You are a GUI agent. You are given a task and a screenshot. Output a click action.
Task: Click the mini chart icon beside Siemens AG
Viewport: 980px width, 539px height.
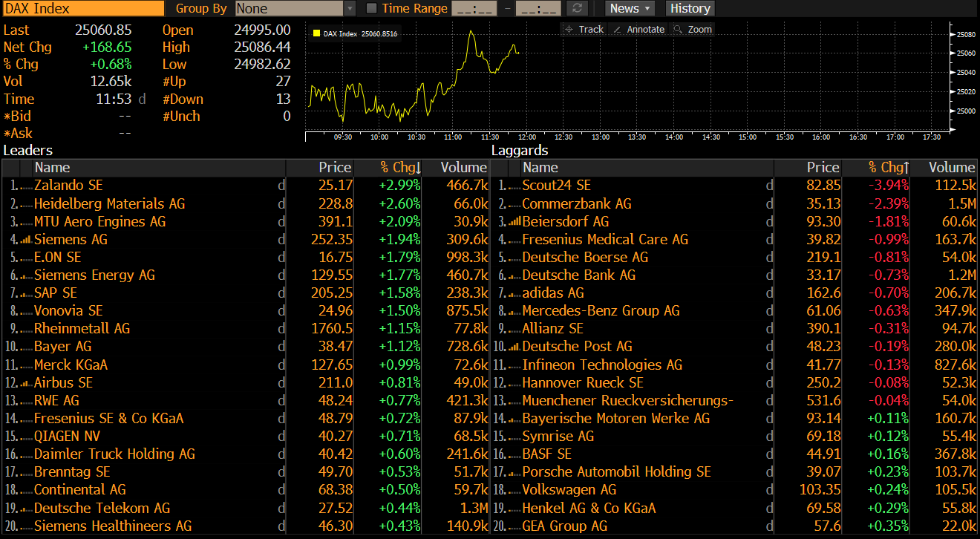tap(25, 238)
